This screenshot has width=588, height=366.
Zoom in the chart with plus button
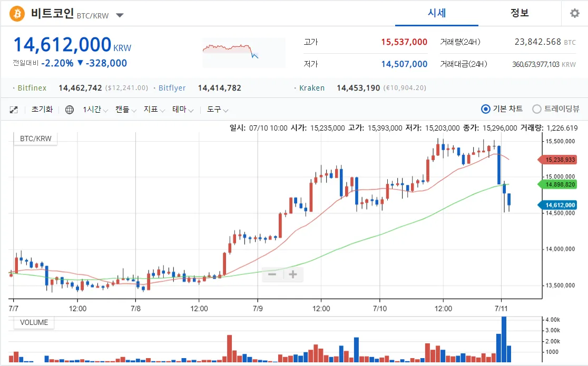point(293,274)
